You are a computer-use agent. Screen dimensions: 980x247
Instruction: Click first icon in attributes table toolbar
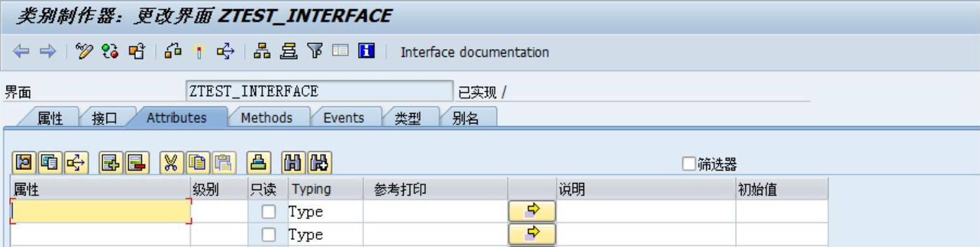click(x=25, y=163)
